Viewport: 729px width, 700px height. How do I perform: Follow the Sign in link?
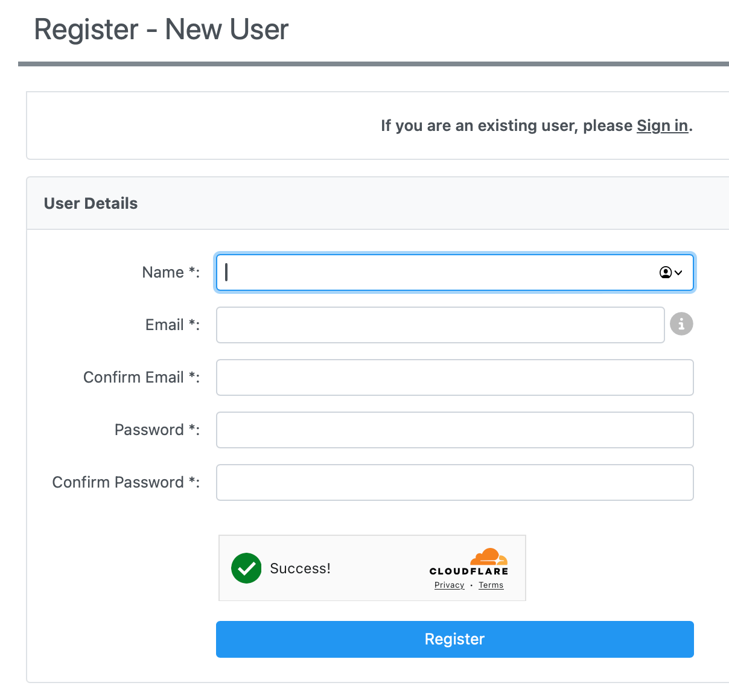coord(662,126)
